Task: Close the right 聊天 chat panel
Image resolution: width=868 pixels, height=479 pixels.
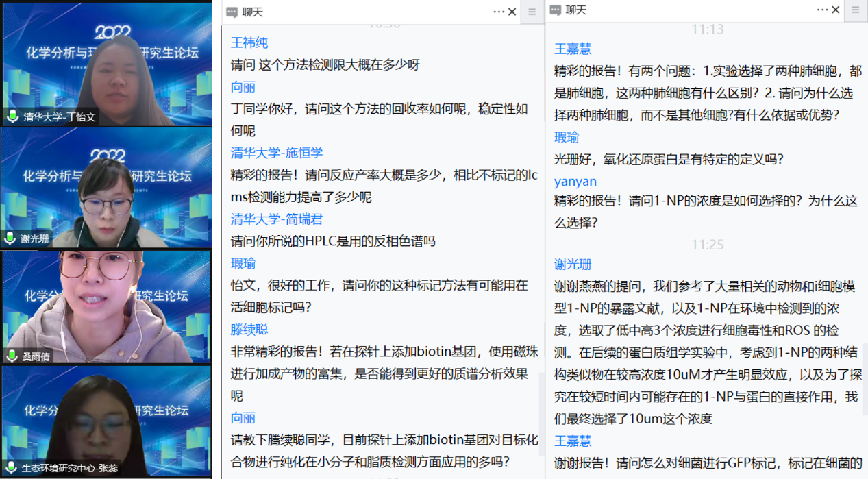Action: pyautogui.click(x=836, y=10)
